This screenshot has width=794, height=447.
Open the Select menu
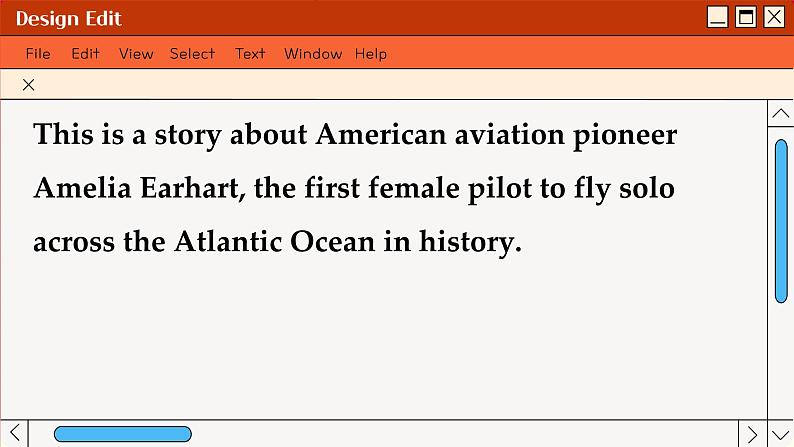click(x=192, y=54)
